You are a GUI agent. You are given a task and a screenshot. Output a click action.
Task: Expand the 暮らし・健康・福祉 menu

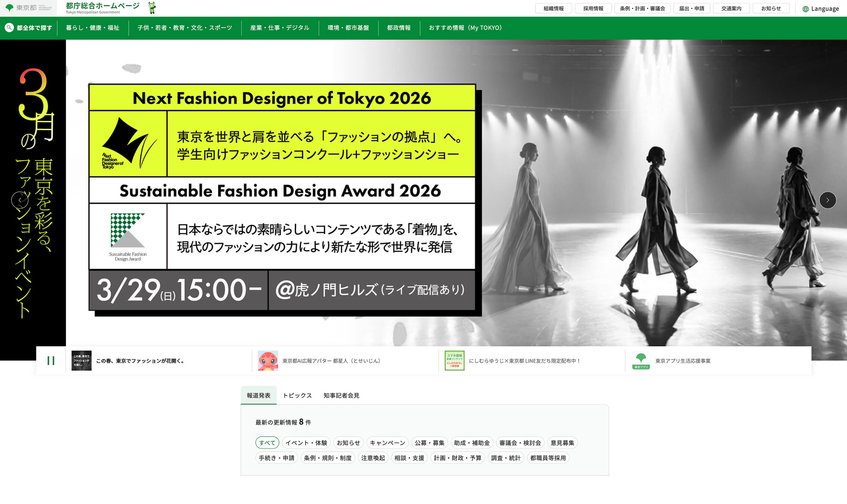[92, 28]
